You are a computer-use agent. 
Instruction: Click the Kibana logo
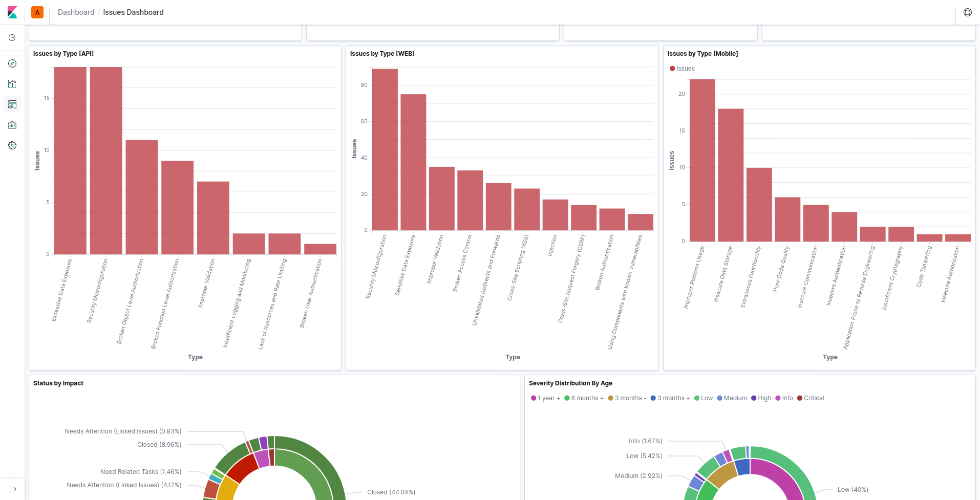point(12,12)
